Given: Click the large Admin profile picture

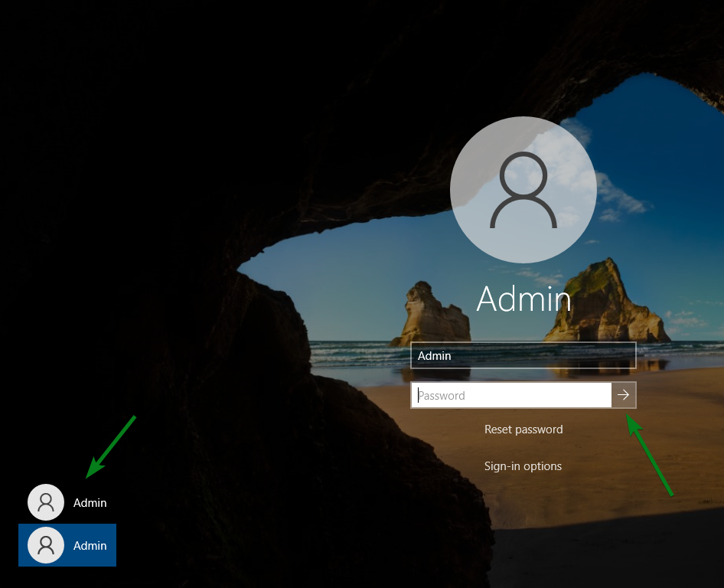Looking at the screenshot, I should 523,189.
